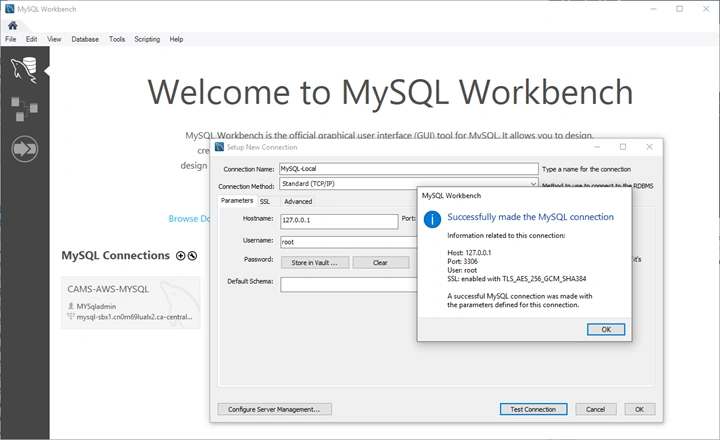
Task: Confirm Setup New Connection with OK
Action: (639, 409)
